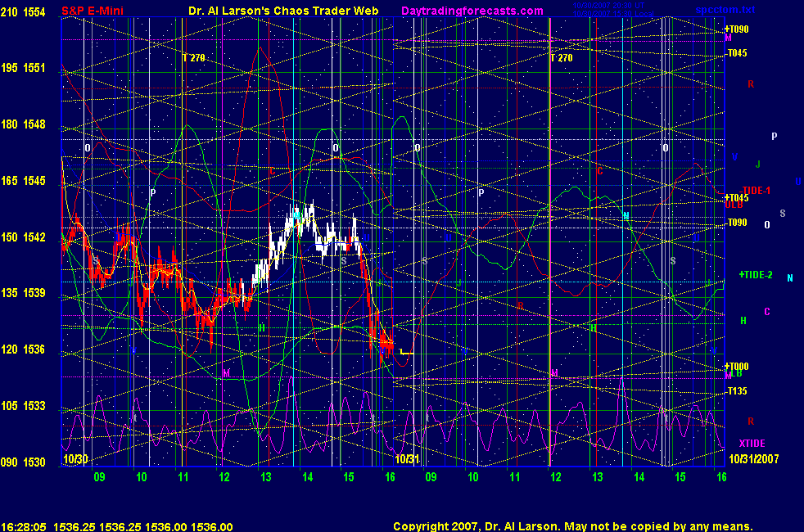Click the "195 1551" price axis label
The image size is (804, 532).
[23, 68]
